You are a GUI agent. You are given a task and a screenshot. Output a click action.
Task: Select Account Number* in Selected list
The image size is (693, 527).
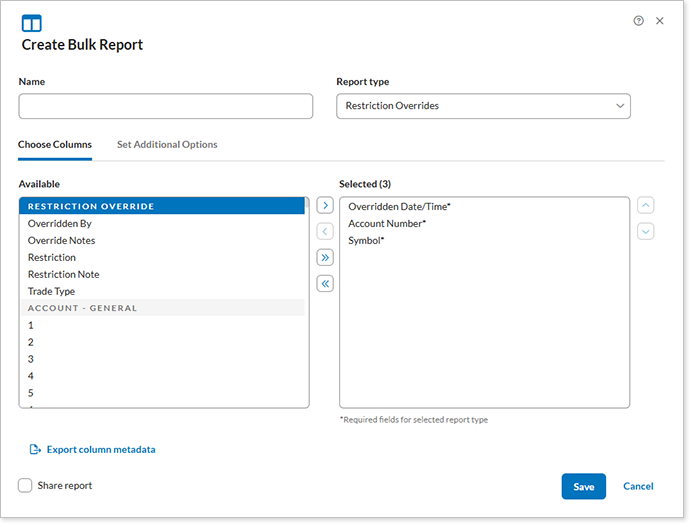coord(387,224)
